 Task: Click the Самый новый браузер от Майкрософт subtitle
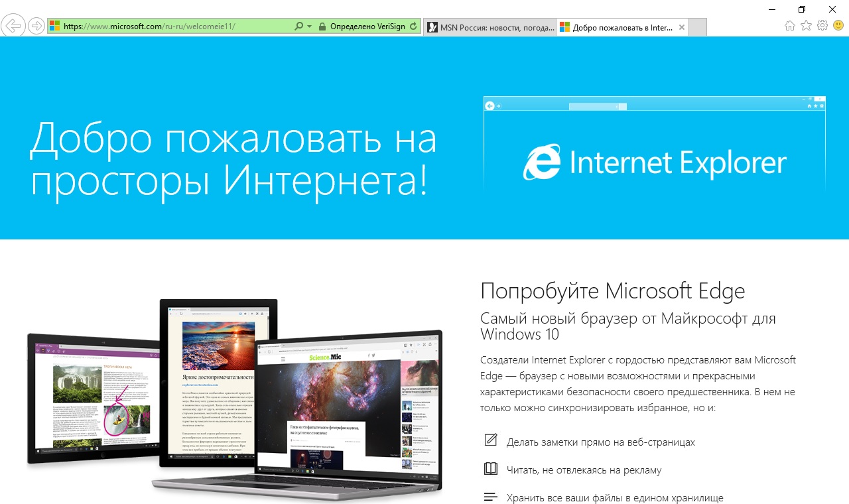[628, 326]
